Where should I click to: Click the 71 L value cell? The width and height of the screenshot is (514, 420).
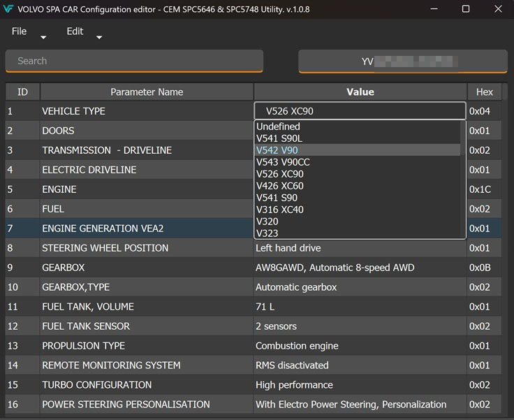coord(360,307)
